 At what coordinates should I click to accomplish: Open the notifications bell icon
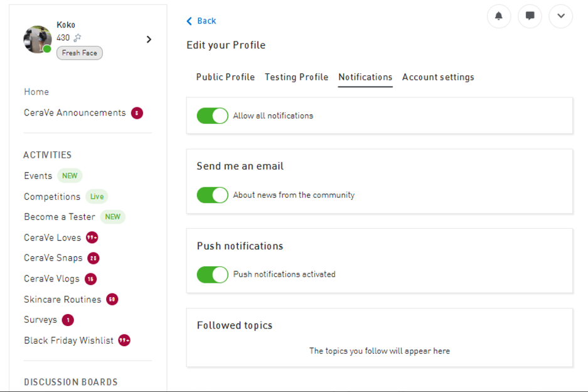499,16
